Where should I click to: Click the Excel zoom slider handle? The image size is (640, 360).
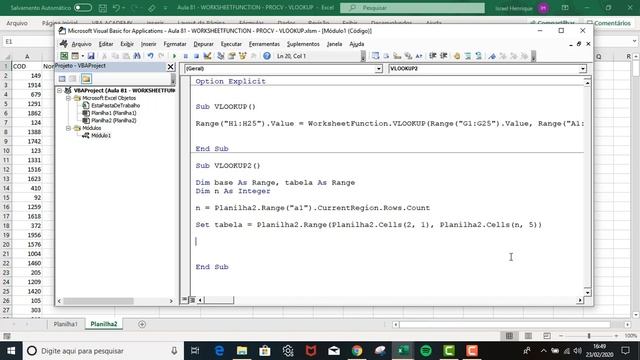pyautogui.click(x=589, y=336)
